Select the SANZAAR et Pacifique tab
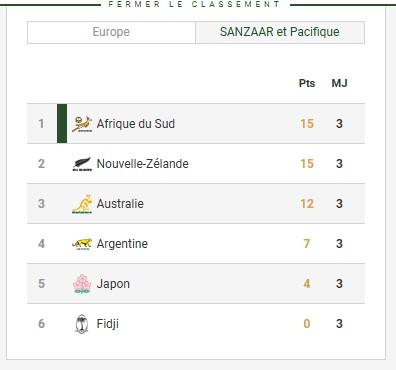 click(x=280, y=32)
